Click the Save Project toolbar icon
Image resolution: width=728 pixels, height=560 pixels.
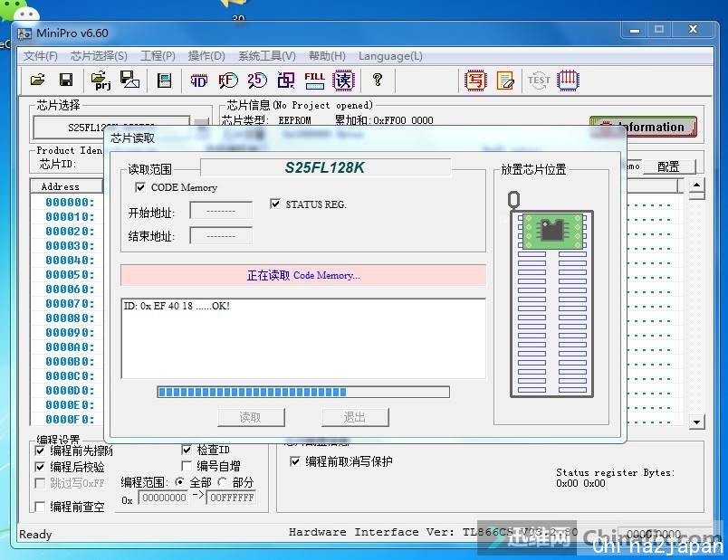pyautogui.click(x=129, y=80)
